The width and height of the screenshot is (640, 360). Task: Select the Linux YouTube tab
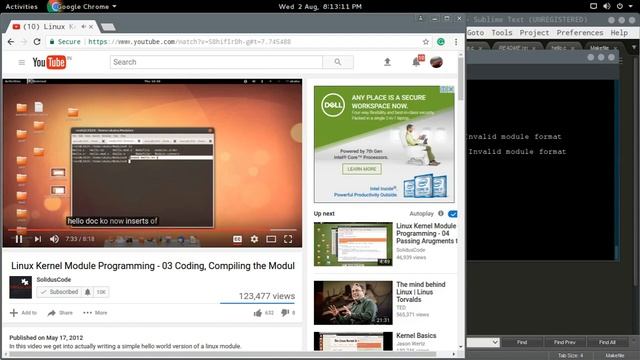[51, 27]
